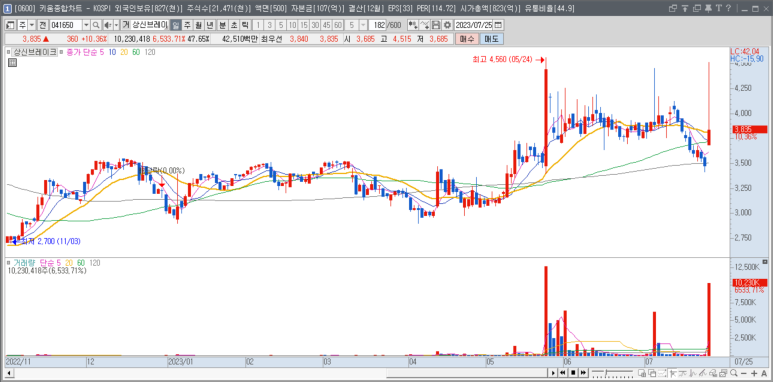Click the stop playback button
The height and width of the screenshot is (382, 773).
pos(573,372)
